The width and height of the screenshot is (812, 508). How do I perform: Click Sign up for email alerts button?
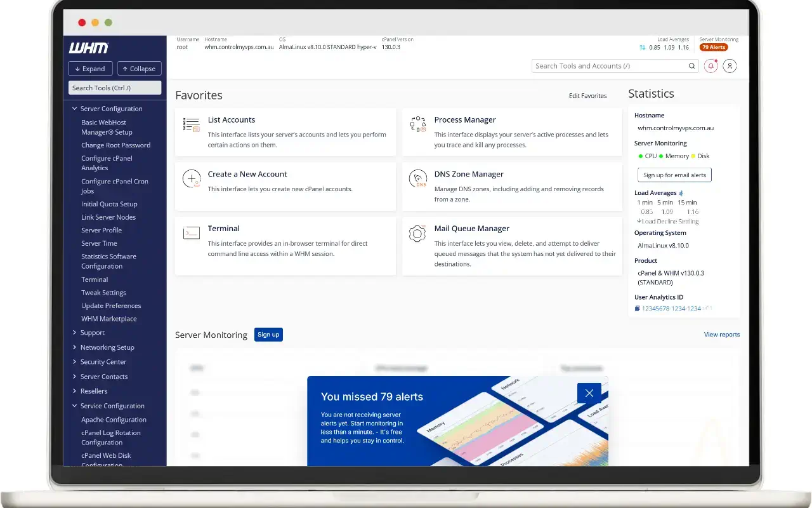click(x=674, y=175)
